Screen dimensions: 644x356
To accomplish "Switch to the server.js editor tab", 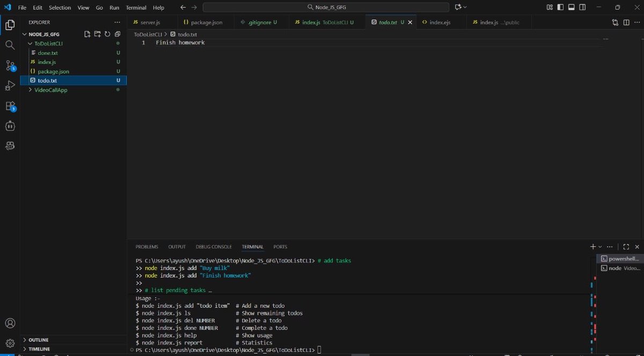I will coord(152,23).
